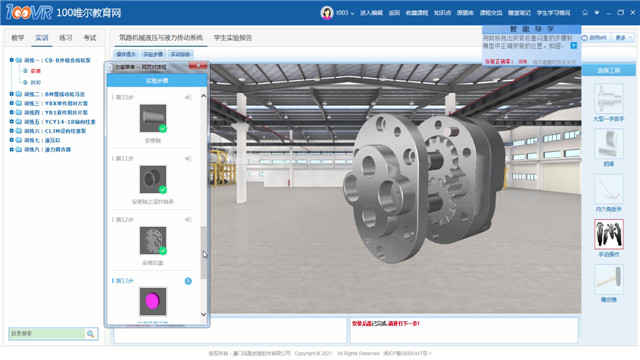Collapse the 训练一 tree node
Image resolution: width=640 pixels, height=360 pixels.
[x=11, y=60]
